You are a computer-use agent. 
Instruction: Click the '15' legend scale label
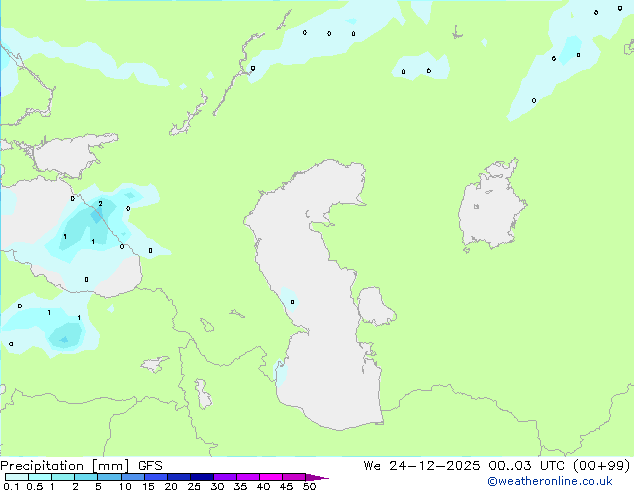pyautogui.click(x=148, y=486)
